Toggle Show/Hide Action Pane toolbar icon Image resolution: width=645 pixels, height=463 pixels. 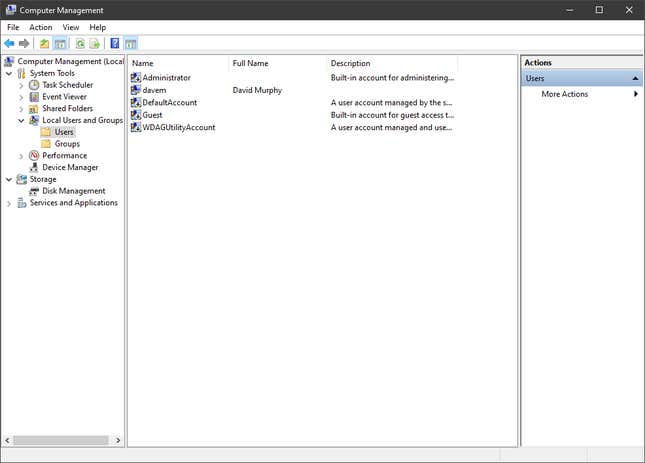coord(131,44)
